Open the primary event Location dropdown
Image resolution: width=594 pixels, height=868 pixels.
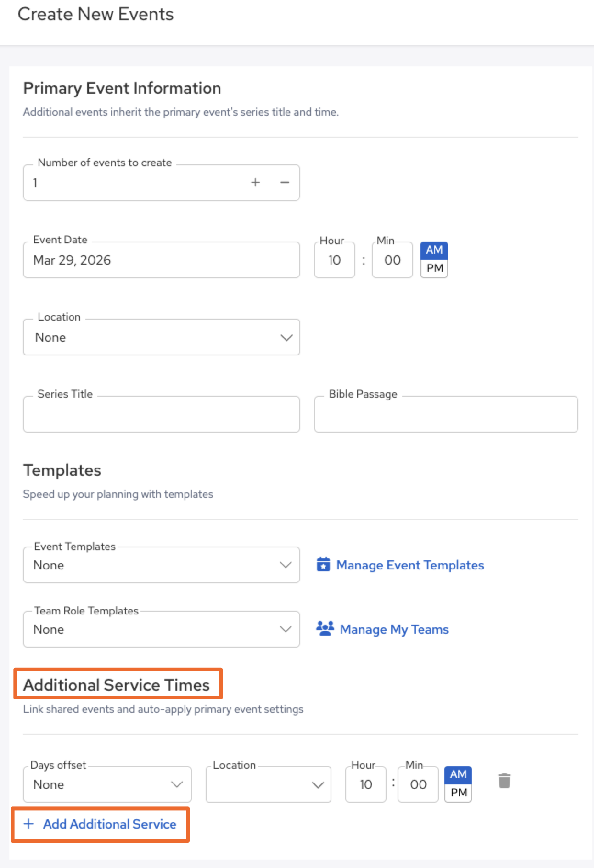161,338
